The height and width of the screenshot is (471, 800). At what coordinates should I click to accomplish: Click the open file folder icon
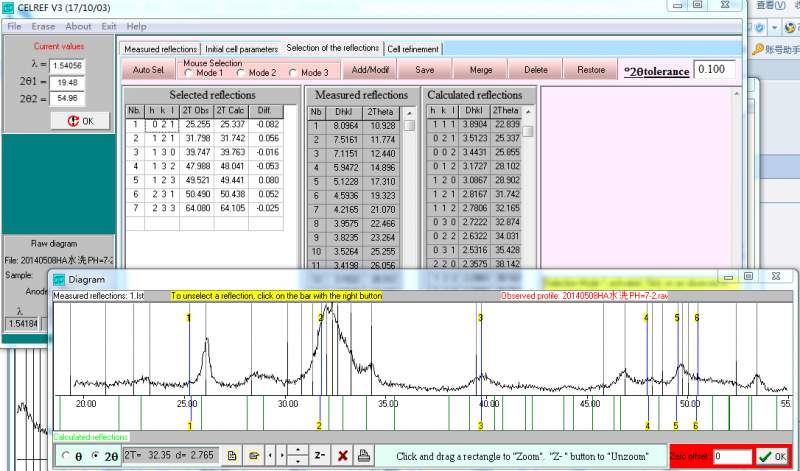254,456
